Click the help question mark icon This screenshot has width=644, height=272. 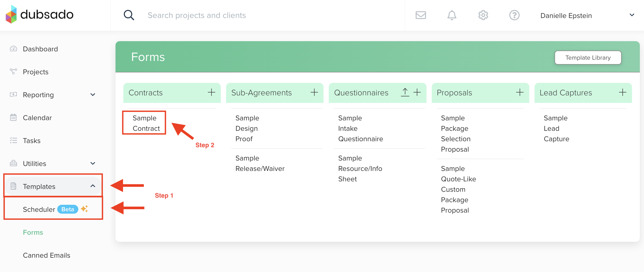point(514,15)
